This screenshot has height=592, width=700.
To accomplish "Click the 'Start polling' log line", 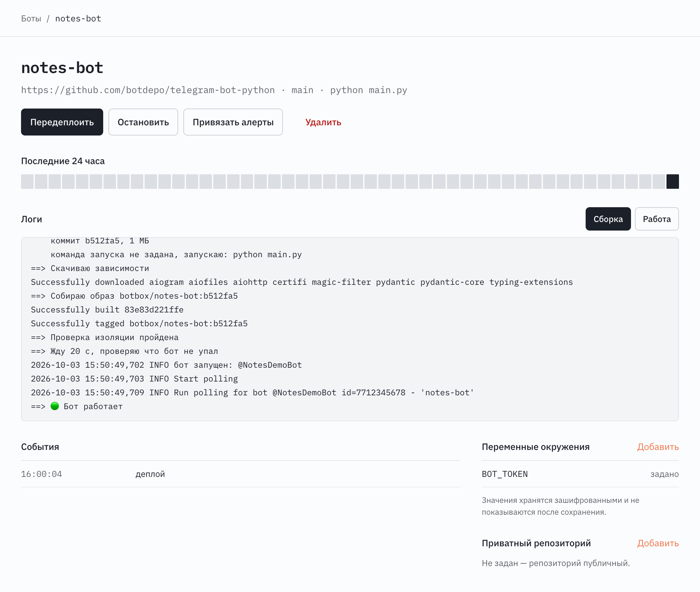I will (134, 379).
